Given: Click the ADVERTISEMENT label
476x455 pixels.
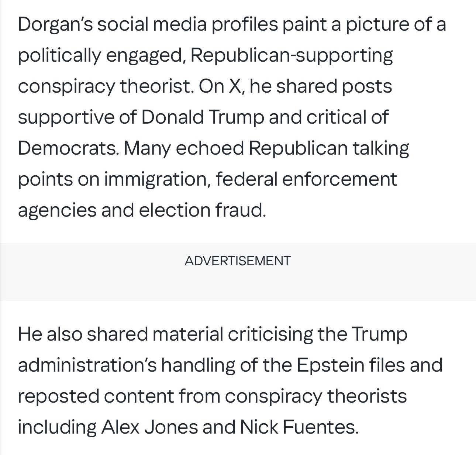Looking at the screenshot, I should point(238,261).
